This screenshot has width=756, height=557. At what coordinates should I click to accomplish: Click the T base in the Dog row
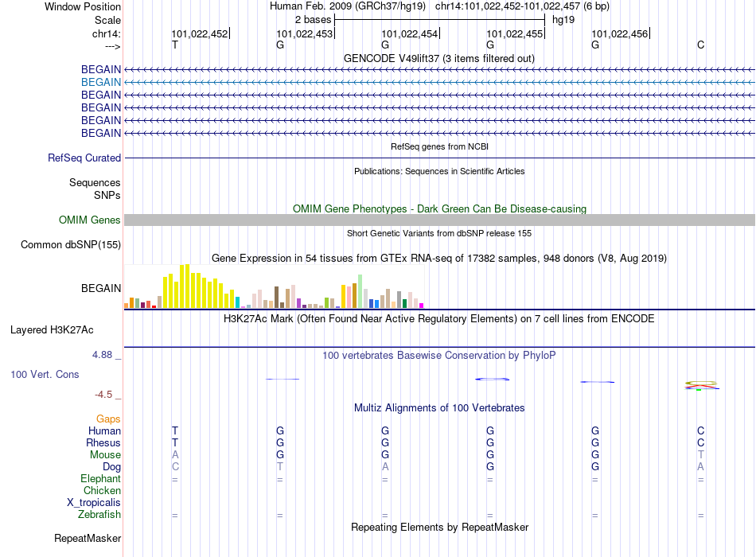[280, 467]
